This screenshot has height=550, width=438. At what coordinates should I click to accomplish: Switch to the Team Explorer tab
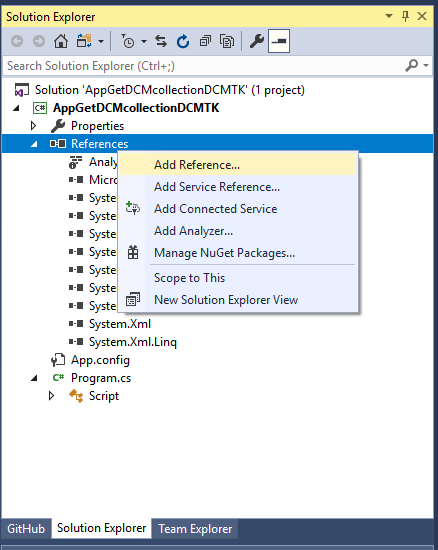tap(195, 529)
